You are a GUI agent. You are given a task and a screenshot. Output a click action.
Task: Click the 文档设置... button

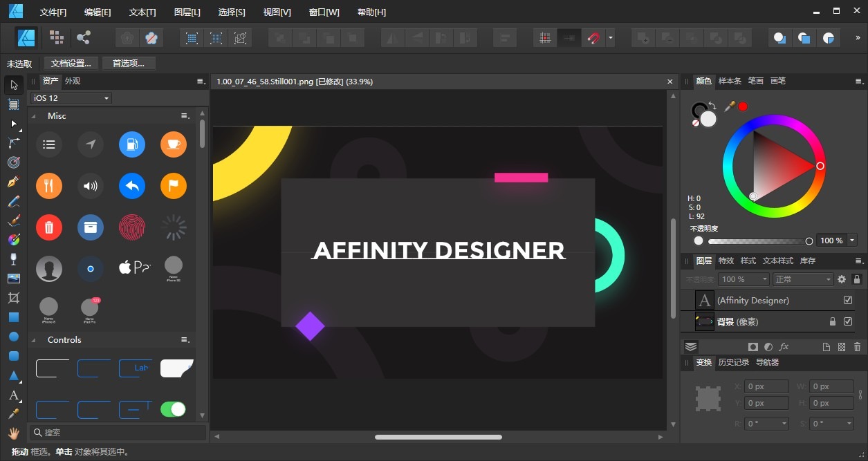point(71,64)
